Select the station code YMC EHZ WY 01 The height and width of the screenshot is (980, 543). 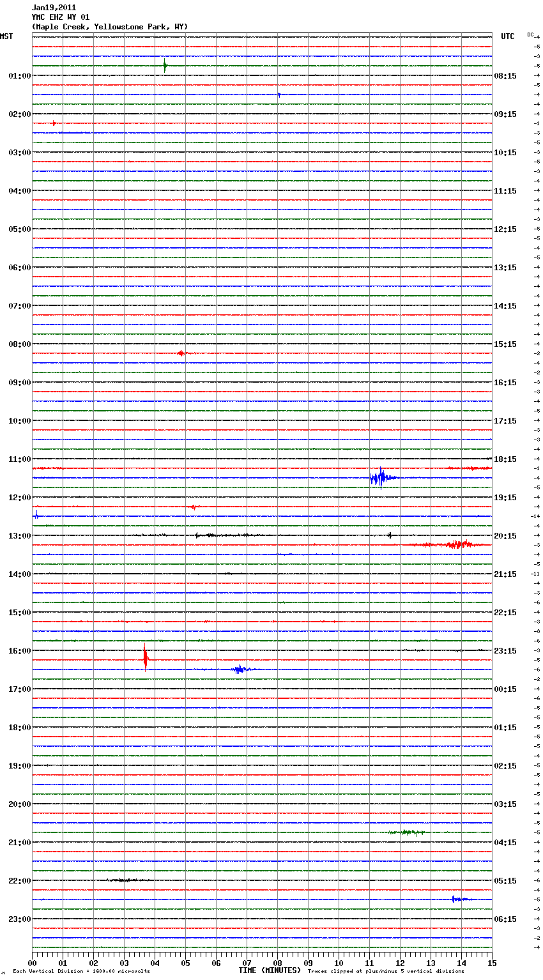pos(61,17)
